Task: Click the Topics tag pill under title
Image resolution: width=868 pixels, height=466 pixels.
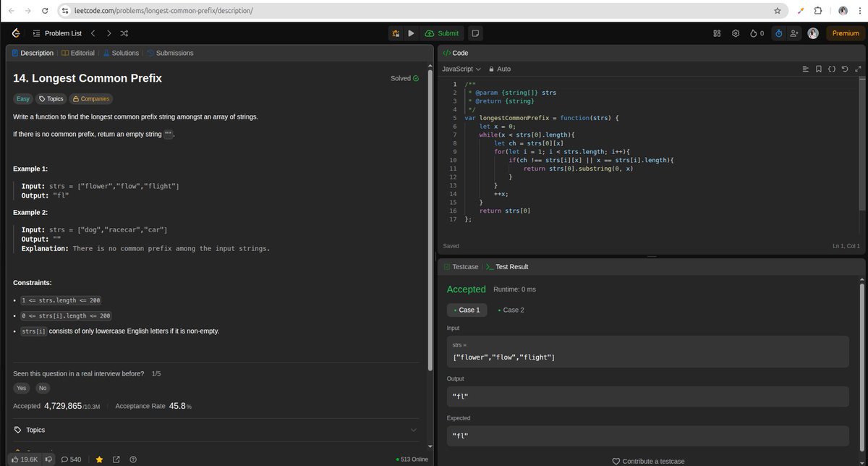Action: 51,99
